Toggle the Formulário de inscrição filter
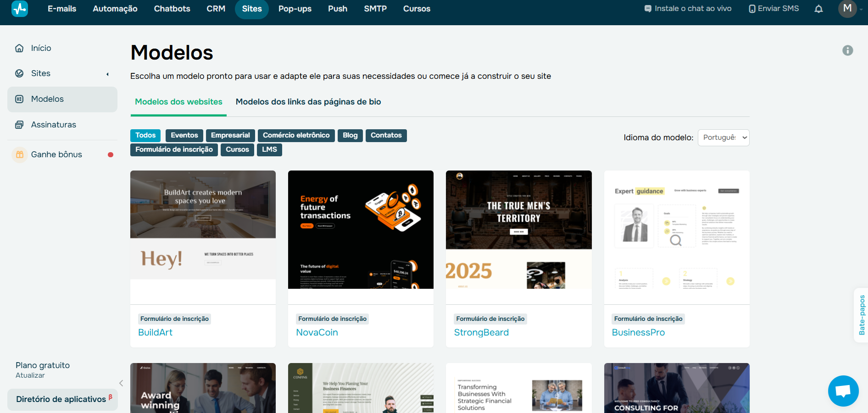 174,149
